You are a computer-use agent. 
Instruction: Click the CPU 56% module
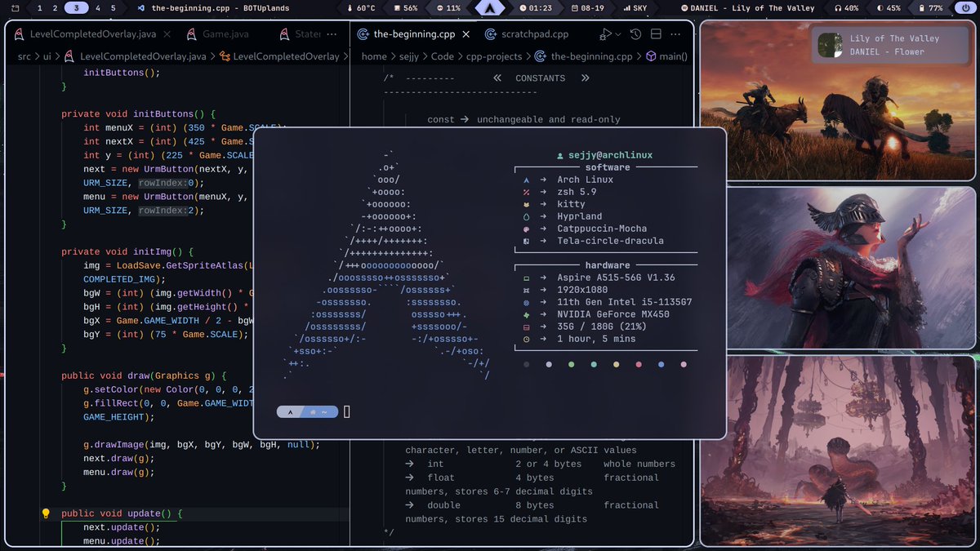[x=405, y=7]
